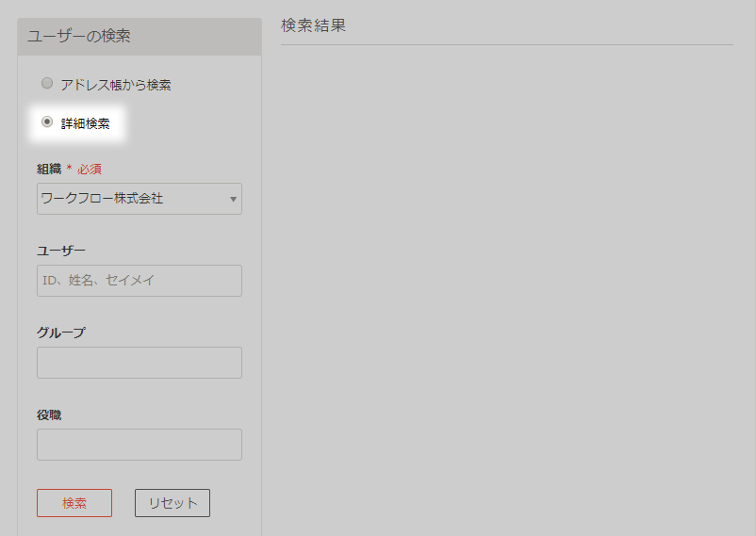The height and width of the screenshot is (536, 756).
Task: Click the ユーザー input field
Action: click(x=140, y=281)
